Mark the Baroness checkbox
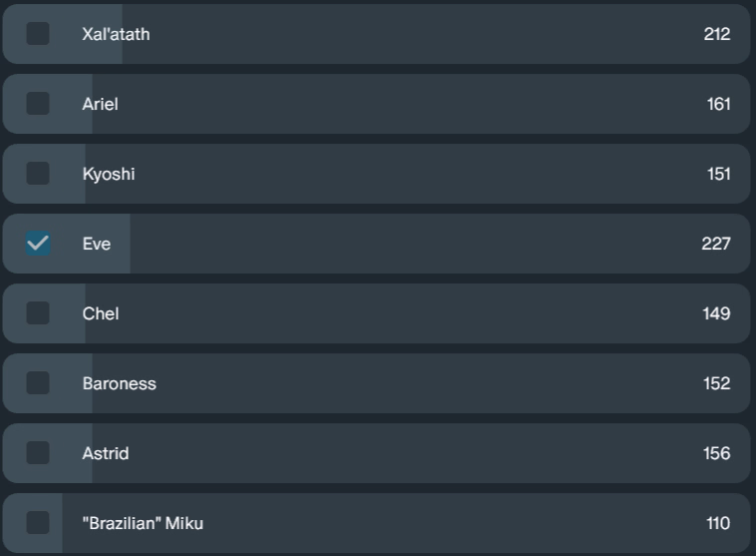 coord(38,383)
